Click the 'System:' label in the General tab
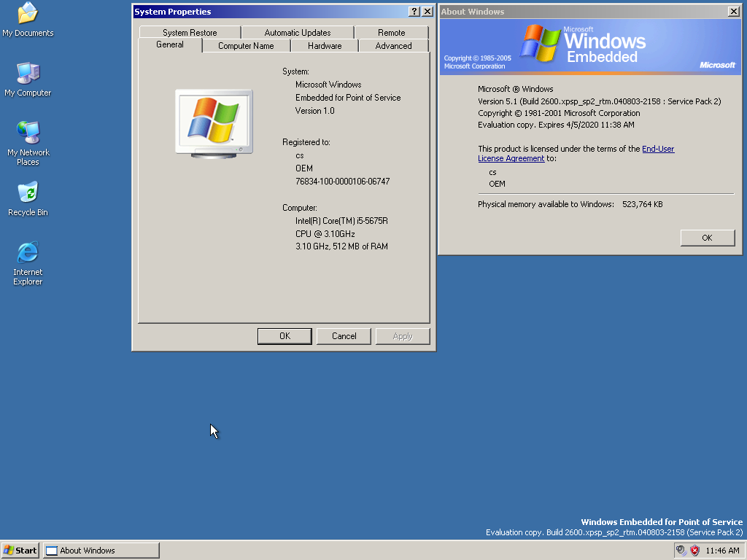This screenshot has height=560, width=747. point(295,71)
